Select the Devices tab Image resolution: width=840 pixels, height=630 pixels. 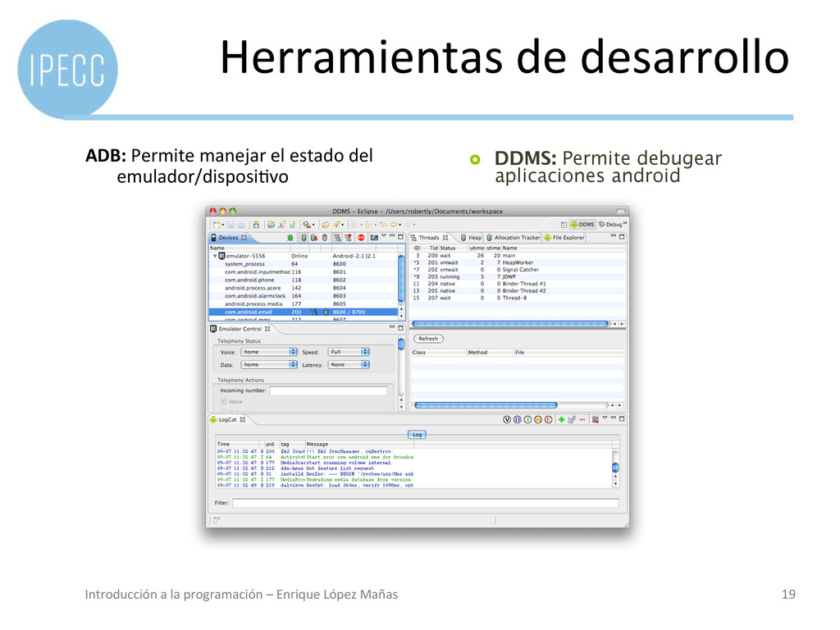click(x=229, y=238)
